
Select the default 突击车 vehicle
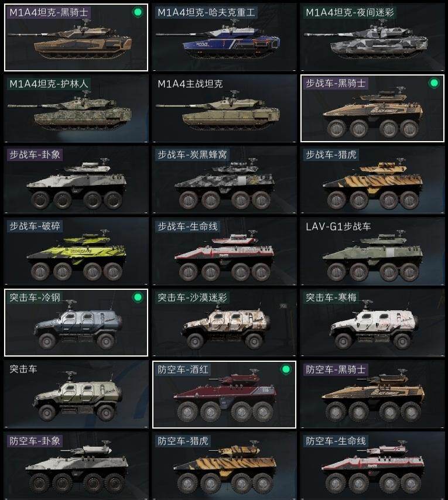[x=76, y=394]
